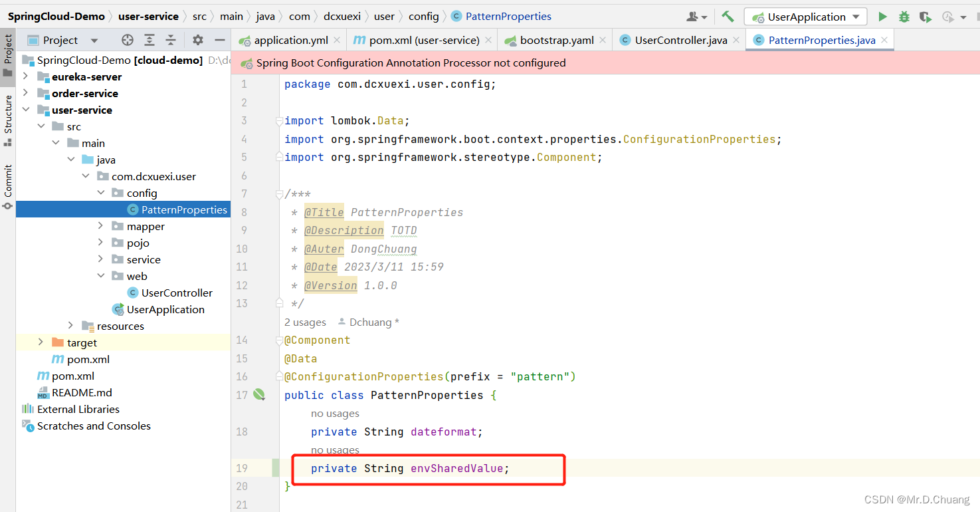Expand the target folder
980x512 pixels.
point(41,342)
